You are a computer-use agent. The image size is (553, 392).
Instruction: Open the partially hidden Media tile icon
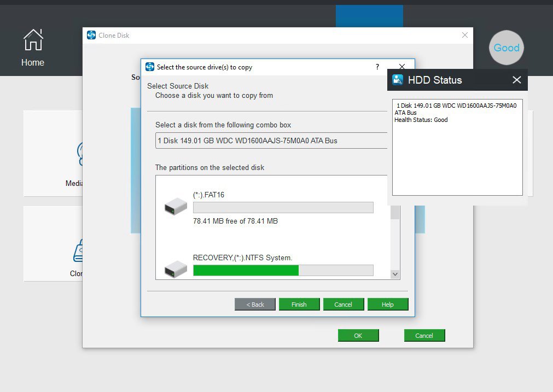click(80, 154)
